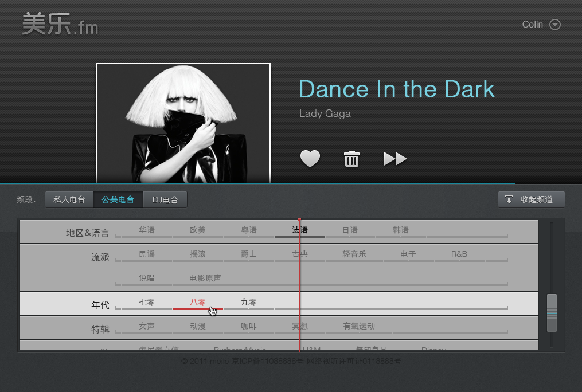The width and height of the screenshot is (582, 392).
Task: Switch to 公共电台 tab
Action: [x=118, y=199]
